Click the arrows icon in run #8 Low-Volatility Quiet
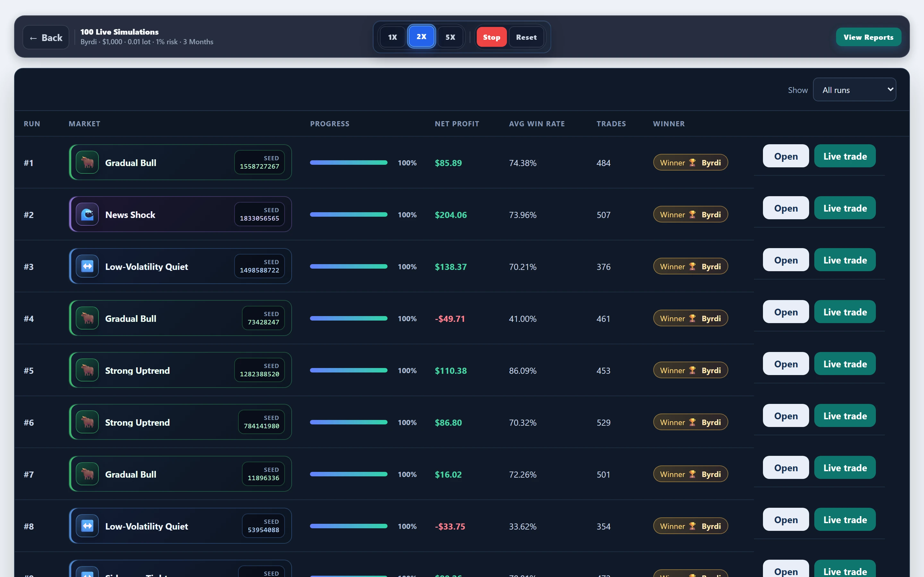 [87, 526]
